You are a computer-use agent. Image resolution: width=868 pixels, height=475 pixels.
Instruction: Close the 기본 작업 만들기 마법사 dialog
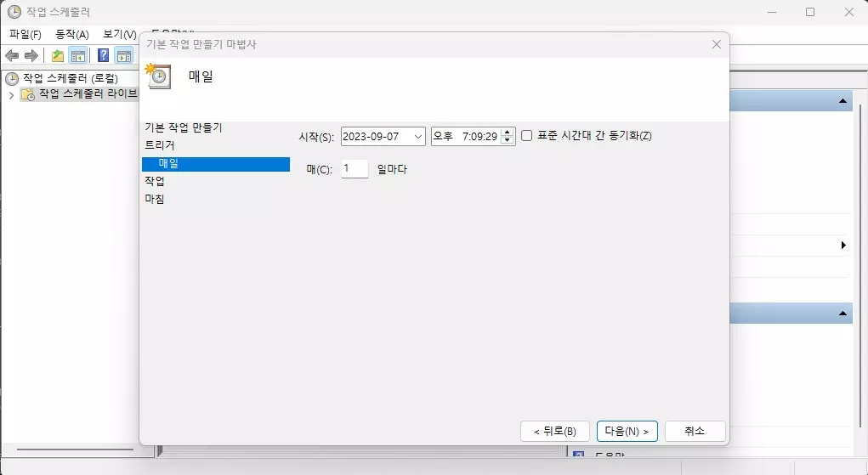[x=717, y=44]
